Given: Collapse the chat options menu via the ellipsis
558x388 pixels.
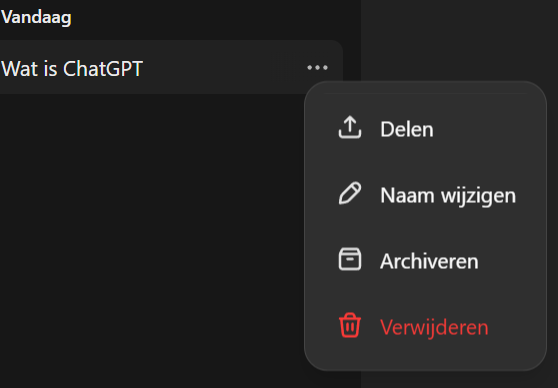Looking at the screenshot, I should (x=317, y=67).
